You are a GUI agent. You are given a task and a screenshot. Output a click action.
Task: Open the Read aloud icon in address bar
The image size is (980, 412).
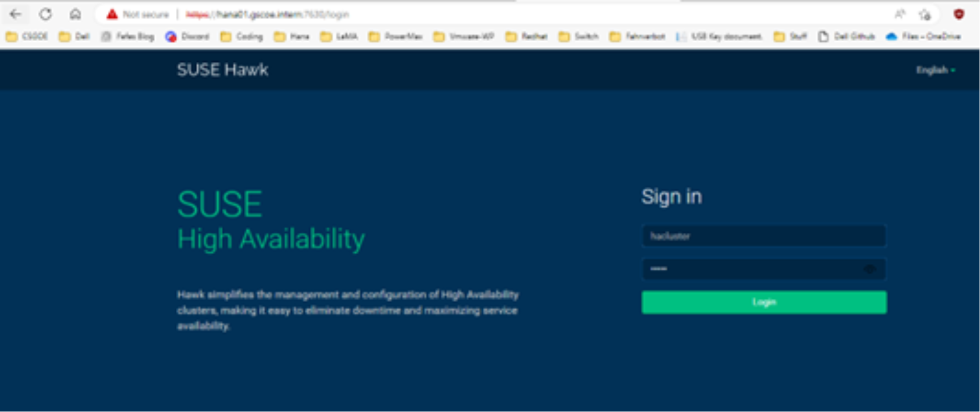point(900,14)
